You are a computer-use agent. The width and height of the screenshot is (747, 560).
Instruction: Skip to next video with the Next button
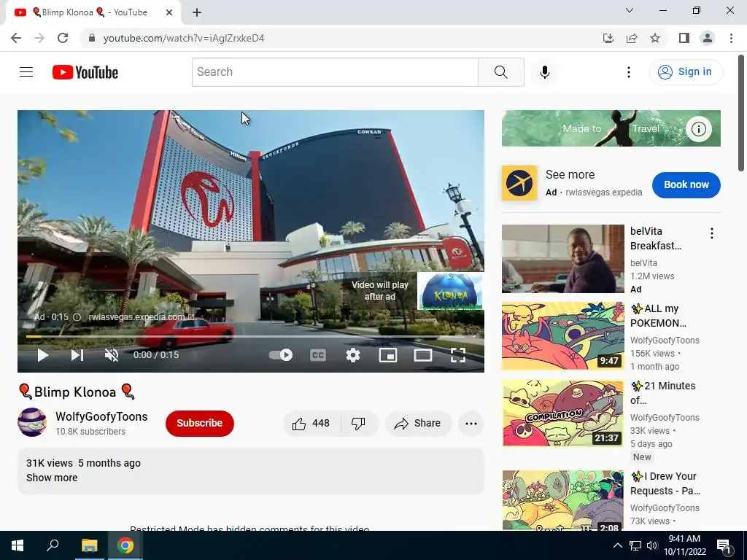pos(77,355)
